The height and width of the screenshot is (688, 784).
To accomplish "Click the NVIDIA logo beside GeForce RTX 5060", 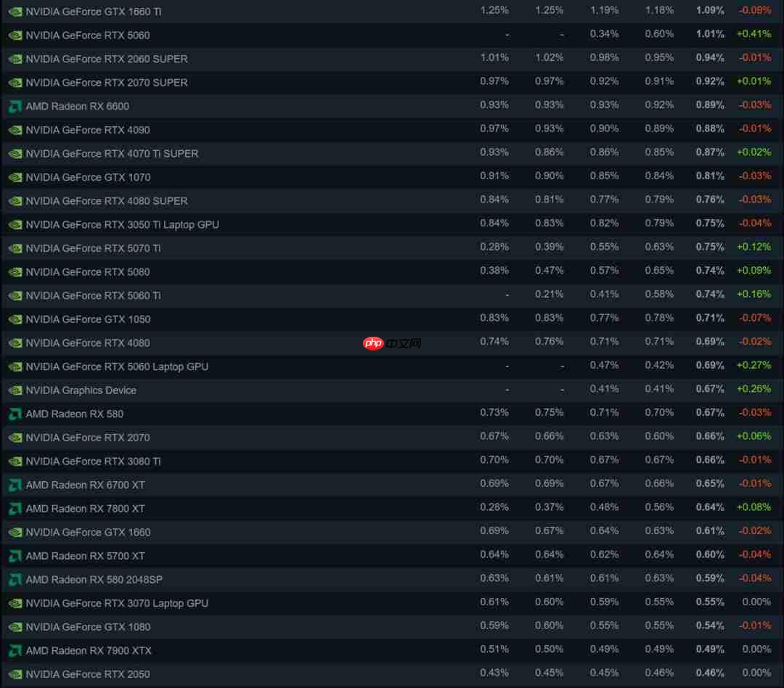I will tap(15, 36).
